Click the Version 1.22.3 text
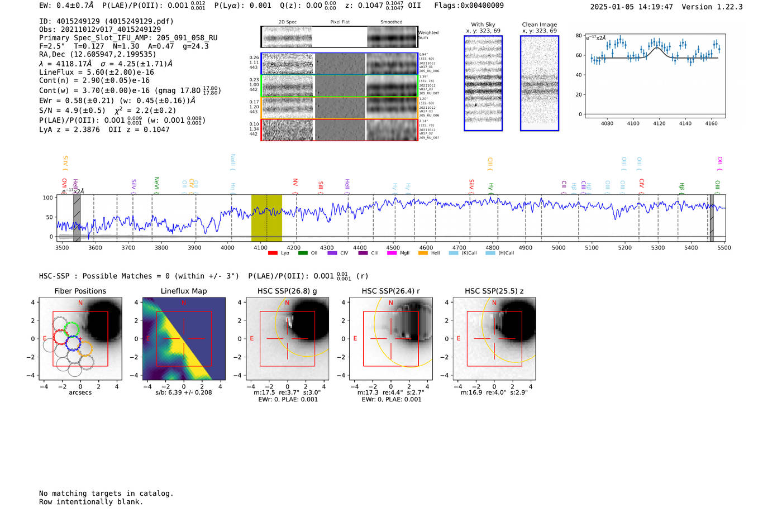The width and height of the screenshot is (782, 532). click(712, 7)
